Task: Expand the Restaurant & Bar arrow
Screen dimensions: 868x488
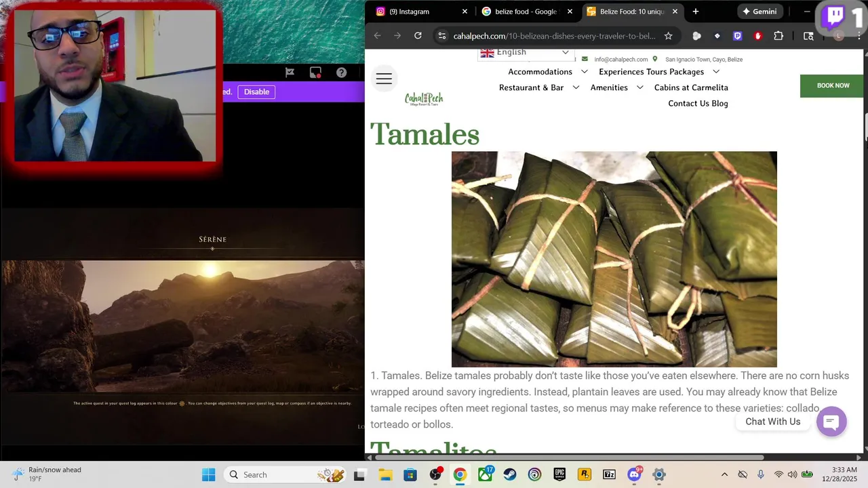Action: (576, 87)
